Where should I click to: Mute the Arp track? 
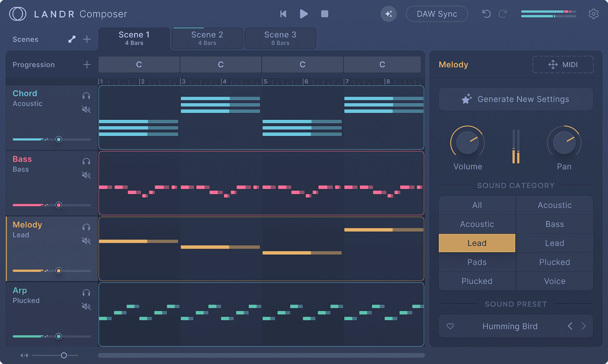[86, 306]
